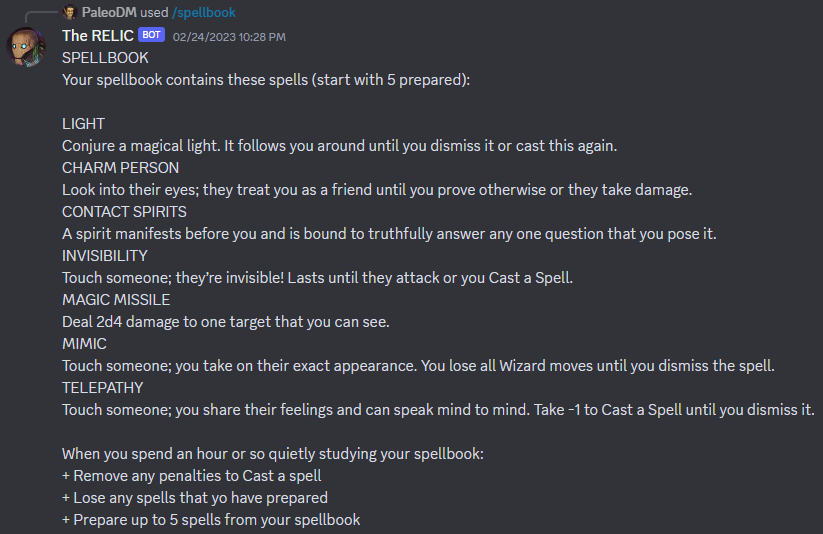Click the reply spine connector line
This screenshot has height=534, width=823.
point(41,16)
